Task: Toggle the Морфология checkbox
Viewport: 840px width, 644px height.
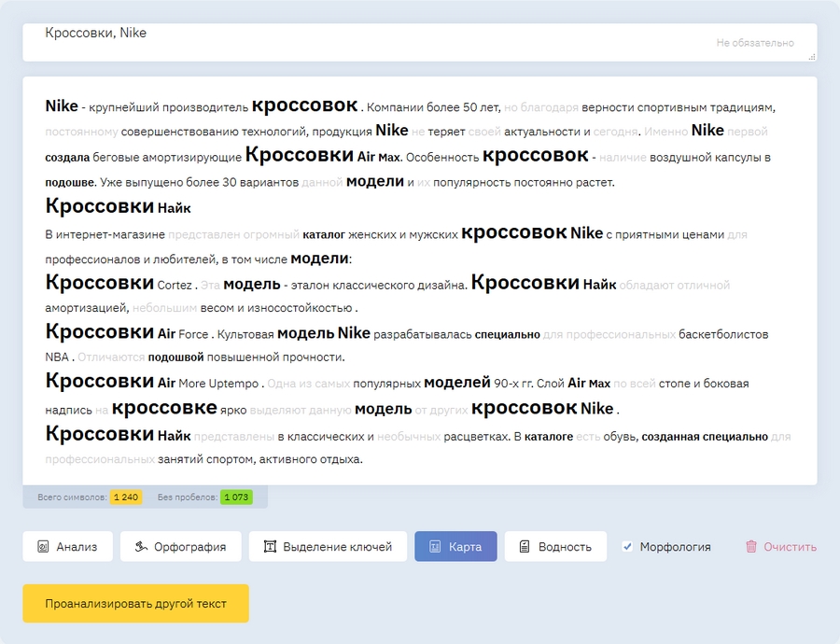Action: [627, 547]
